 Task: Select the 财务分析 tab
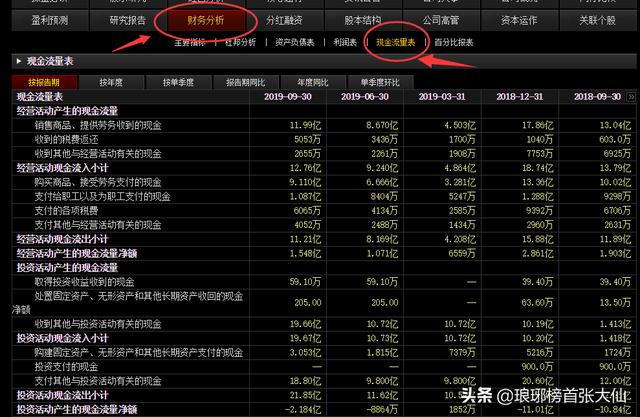(206, 20)
